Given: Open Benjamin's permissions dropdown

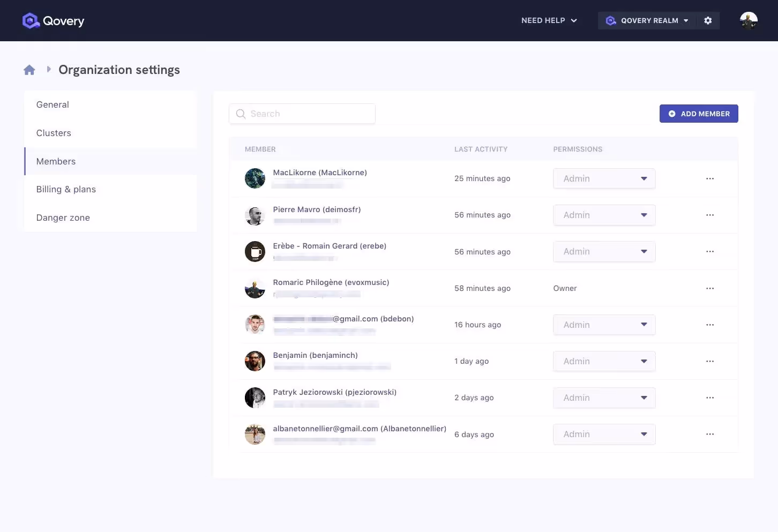Looking at the screenshot, I should click(604, 361).
